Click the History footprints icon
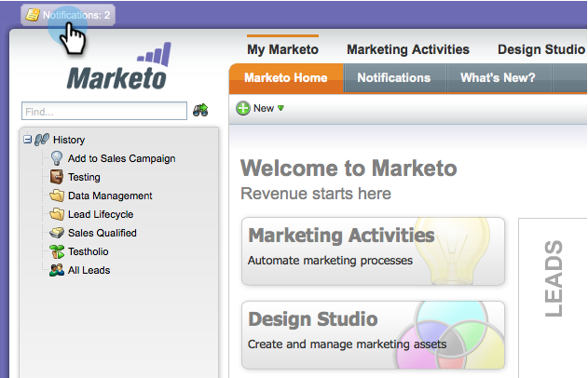The height and width of the screenshot is (378, 588). [42, 140]
